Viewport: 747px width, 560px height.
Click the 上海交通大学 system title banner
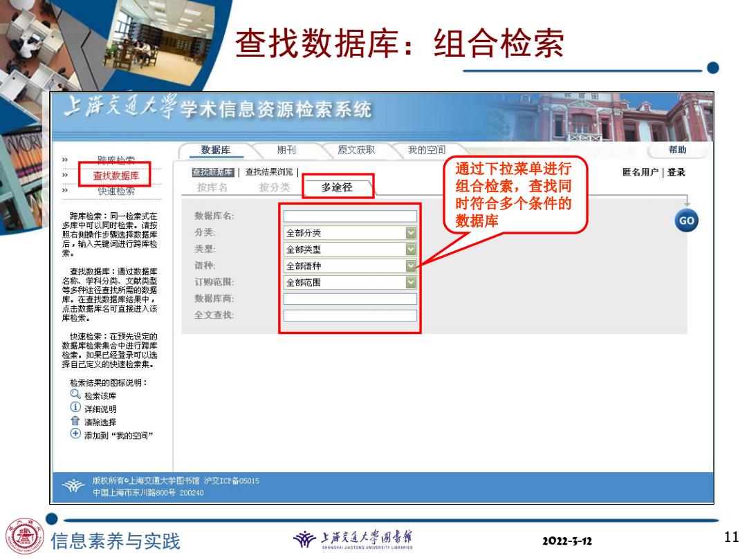[218, 108]
